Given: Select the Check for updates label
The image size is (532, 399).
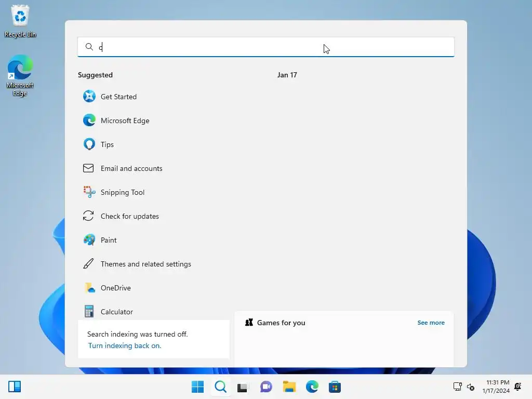Looking at the screenshot, I should pyautogui.click(x=129, y=216).
